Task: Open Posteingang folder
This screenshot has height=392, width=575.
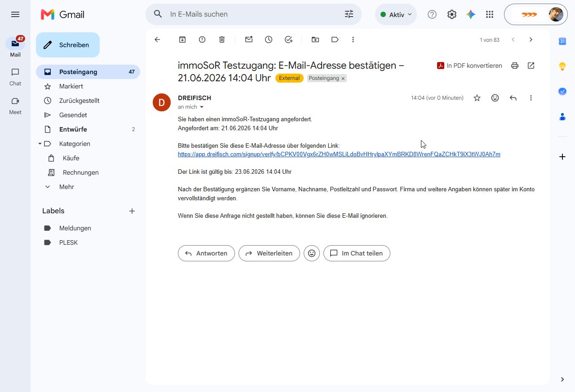Action: point(88,72)
